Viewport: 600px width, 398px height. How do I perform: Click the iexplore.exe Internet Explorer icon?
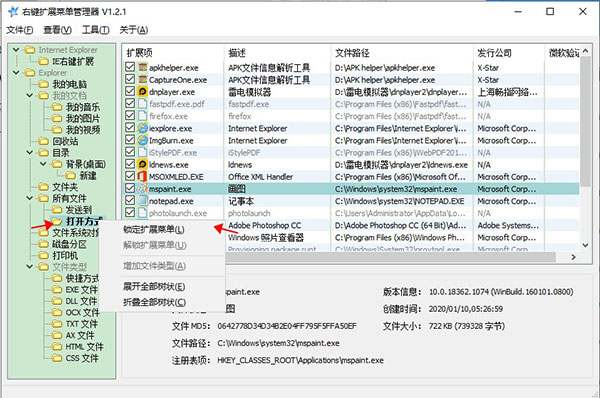(143, 128)
